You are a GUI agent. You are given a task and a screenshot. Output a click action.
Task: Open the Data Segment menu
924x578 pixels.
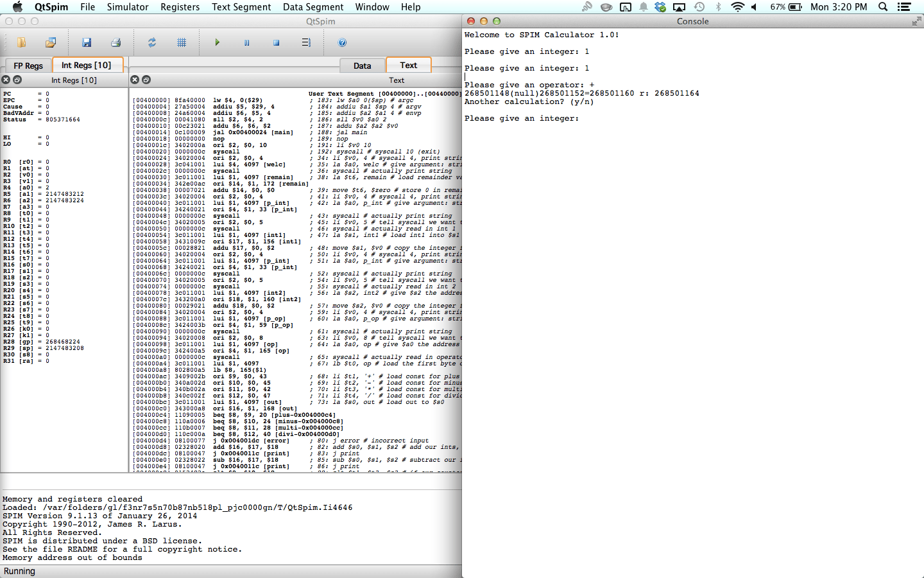point(313,7)
